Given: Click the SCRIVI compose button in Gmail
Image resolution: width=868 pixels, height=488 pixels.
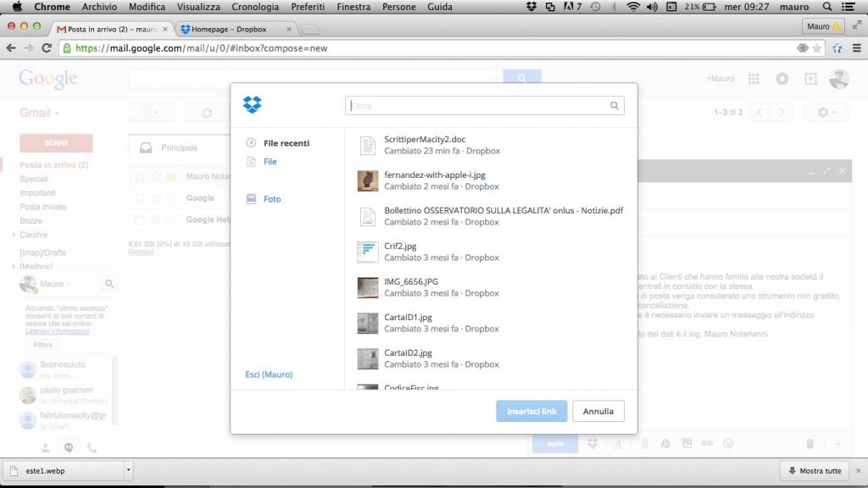Looking at the screenshot, I should click(56, 142).
